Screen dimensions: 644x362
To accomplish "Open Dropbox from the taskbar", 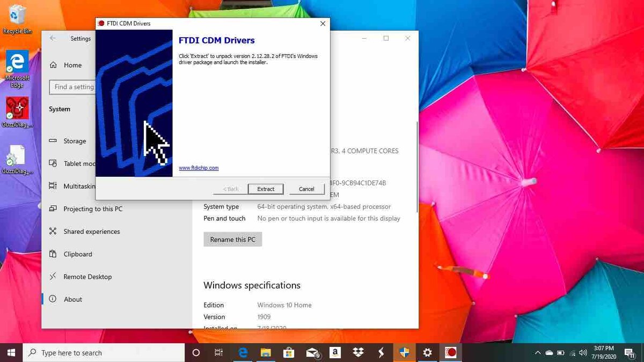I will 358,353.
